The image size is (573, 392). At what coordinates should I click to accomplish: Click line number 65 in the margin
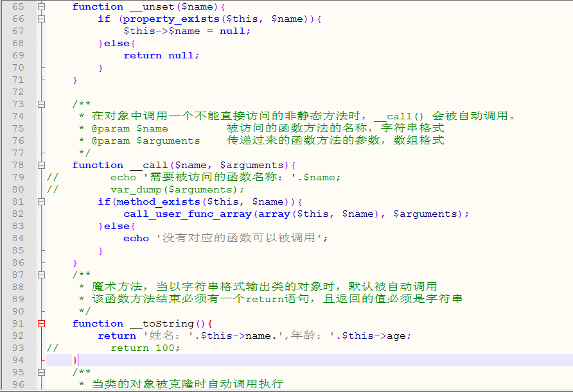point(18,6)
